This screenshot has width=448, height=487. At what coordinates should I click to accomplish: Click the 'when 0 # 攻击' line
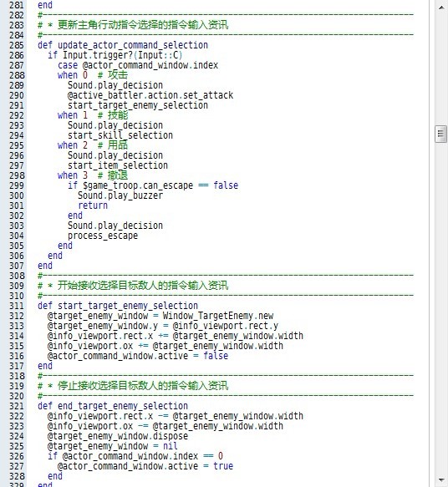(93, 75)
